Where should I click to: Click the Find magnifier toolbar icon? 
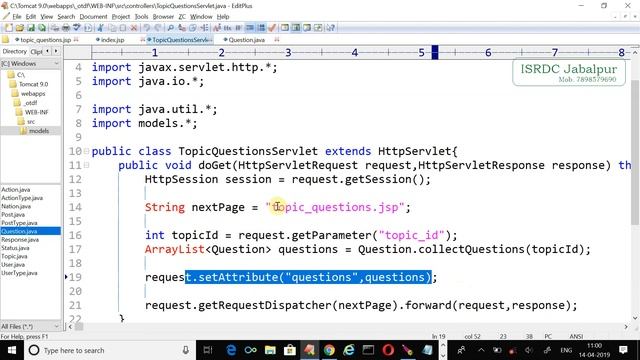[171, 28]
